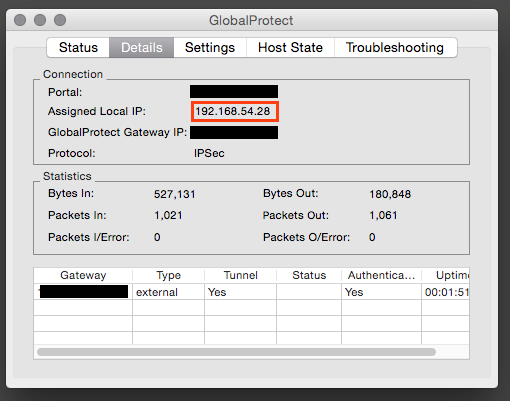Click the Authentica... column header
The image size is (510, 401).
pos(381,275)
